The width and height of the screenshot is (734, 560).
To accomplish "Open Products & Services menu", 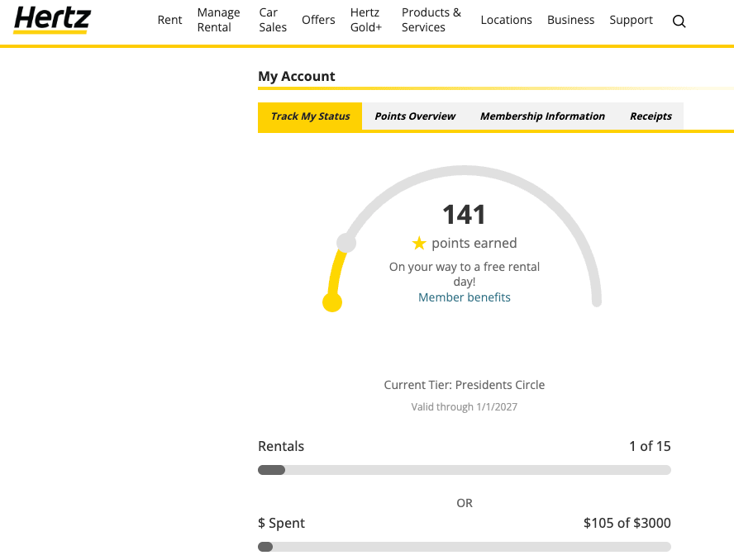I will [431, 20].
